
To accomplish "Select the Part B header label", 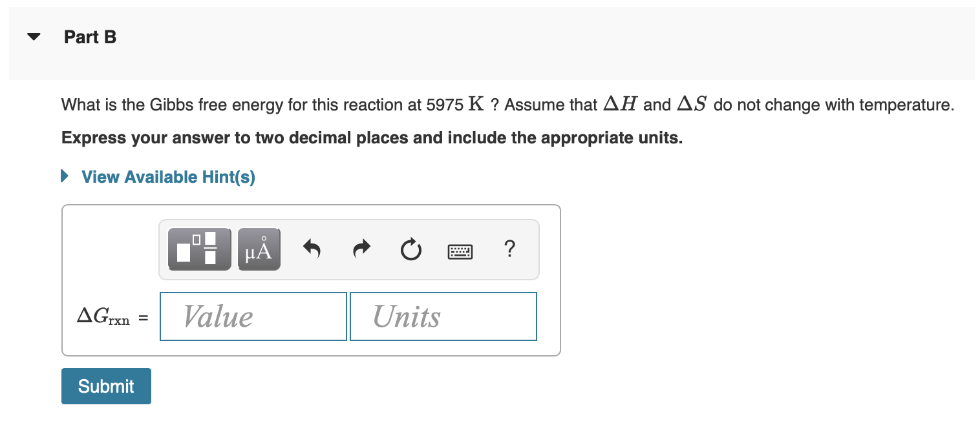I will point(90,37).
